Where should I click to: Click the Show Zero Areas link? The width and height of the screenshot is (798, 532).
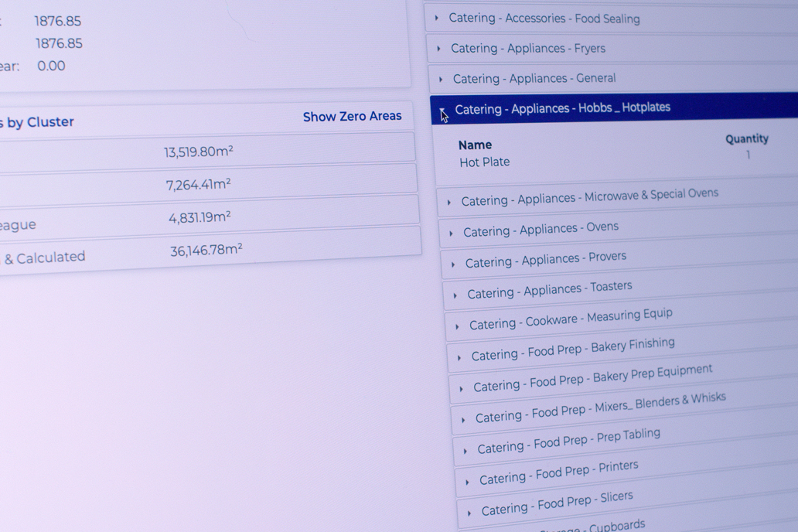point(352,117)
